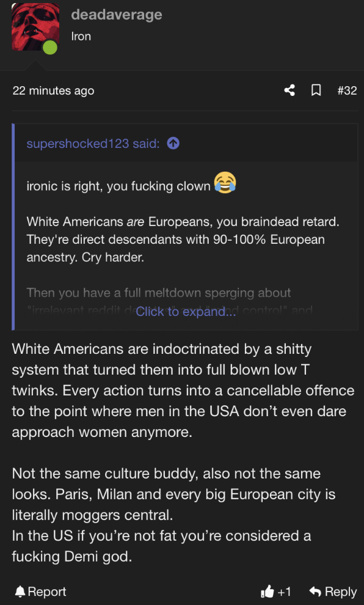Click the laughing-crying emoji in the quote

click(x=225, y=183)
